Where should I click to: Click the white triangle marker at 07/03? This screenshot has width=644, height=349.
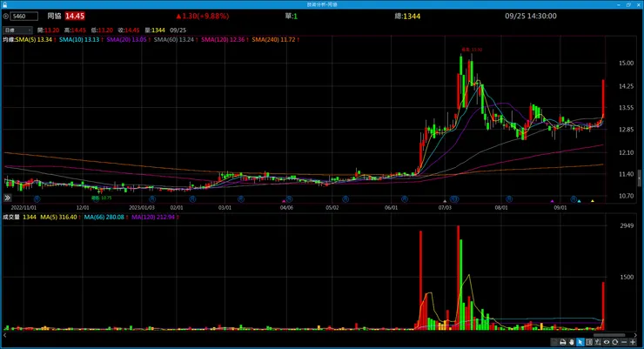pyautogui.click(x=445, y=201)
